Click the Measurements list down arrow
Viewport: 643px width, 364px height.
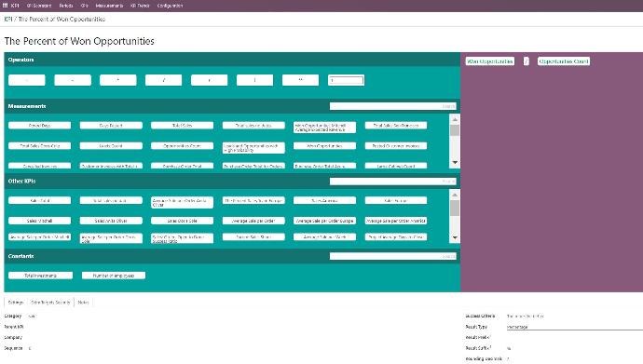[455, 163]
